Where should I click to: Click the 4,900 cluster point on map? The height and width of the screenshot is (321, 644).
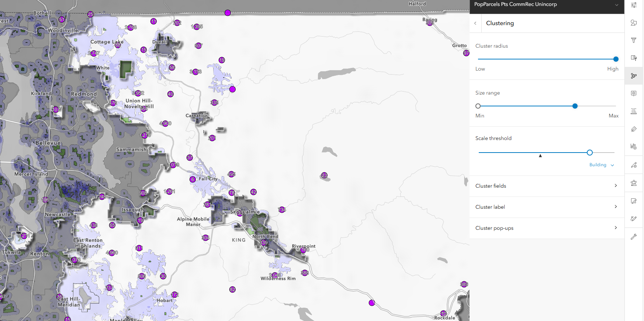(x=165, y=123)
